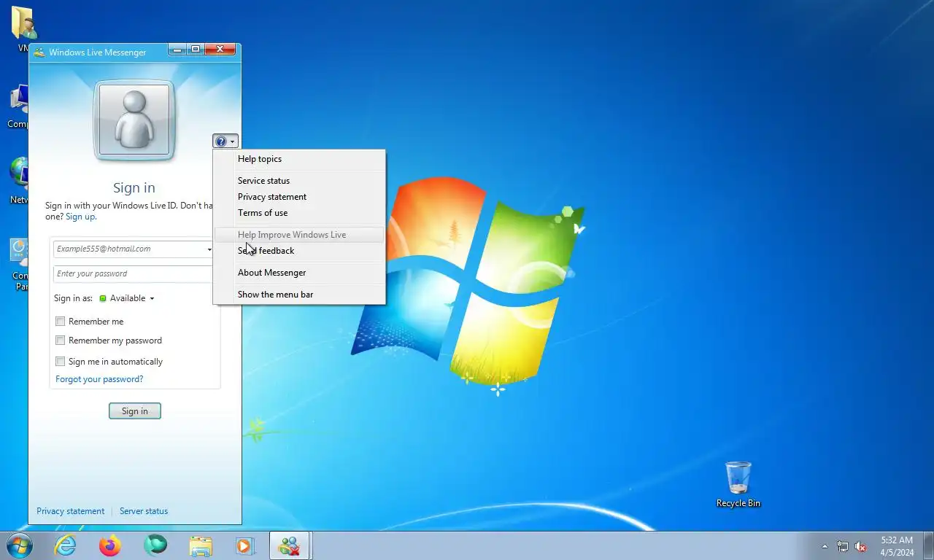Show hidden tray icons arrow
This screenshot has width=934, height=560.
pos(825,546)
